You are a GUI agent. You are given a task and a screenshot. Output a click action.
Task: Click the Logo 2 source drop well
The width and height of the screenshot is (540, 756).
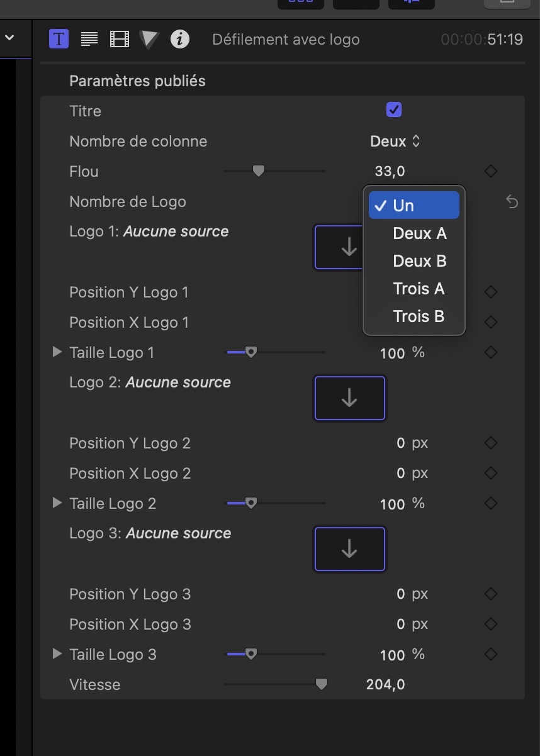[x=349, y=398]
